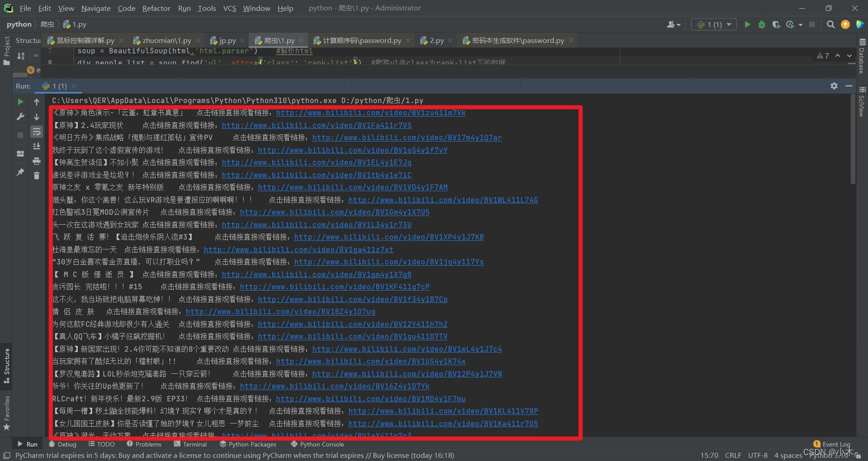Viewport: 868px width, 461px height.
Task: Open run configuration wrench settings icon
Action: 20,117
